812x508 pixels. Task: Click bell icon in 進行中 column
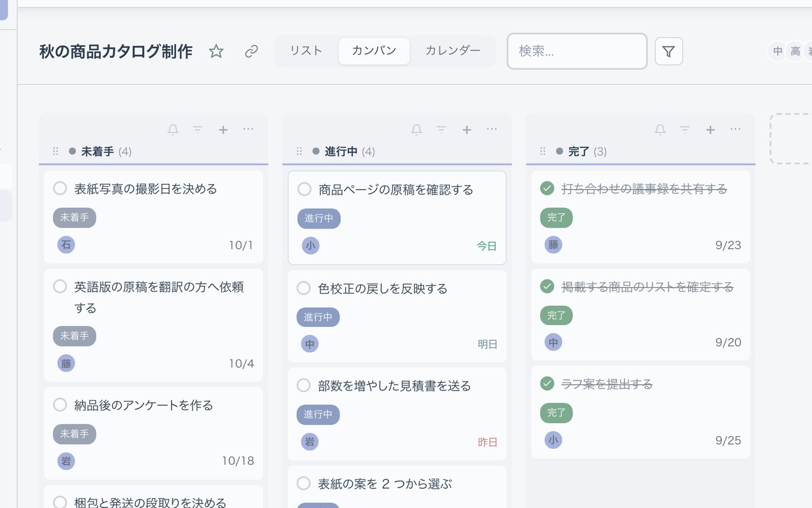(x=417, y=130)
